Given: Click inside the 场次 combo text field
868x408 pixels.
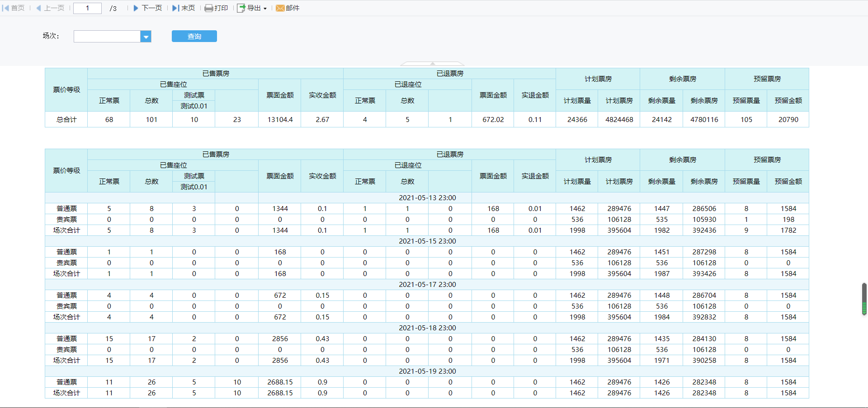Looking at the screenshot, I should click(107, 37).
